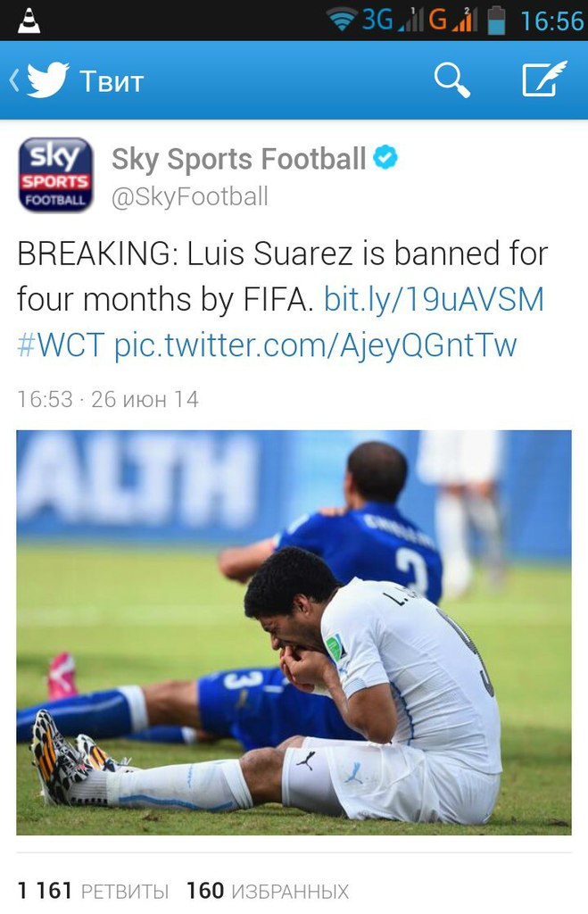Screen dimensions: 588x914
Task: Tap the battery indicator icon
Action: [496, 21]
